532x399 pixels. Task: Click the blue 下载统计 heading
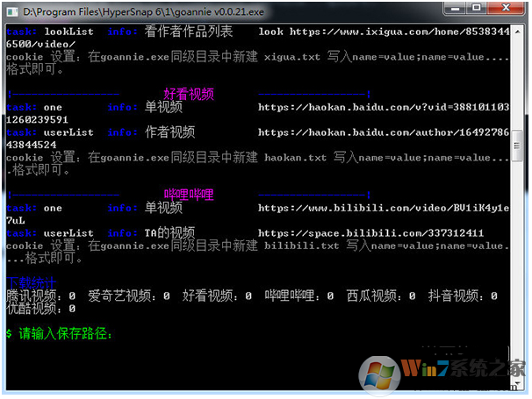[32, 282]
